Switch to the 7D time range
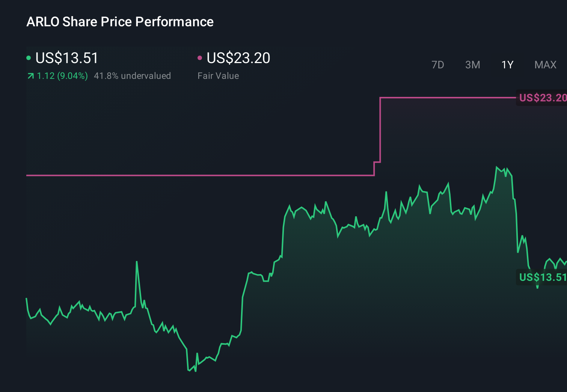This screenshot has width=567, height=392. (x=438, y=65)
